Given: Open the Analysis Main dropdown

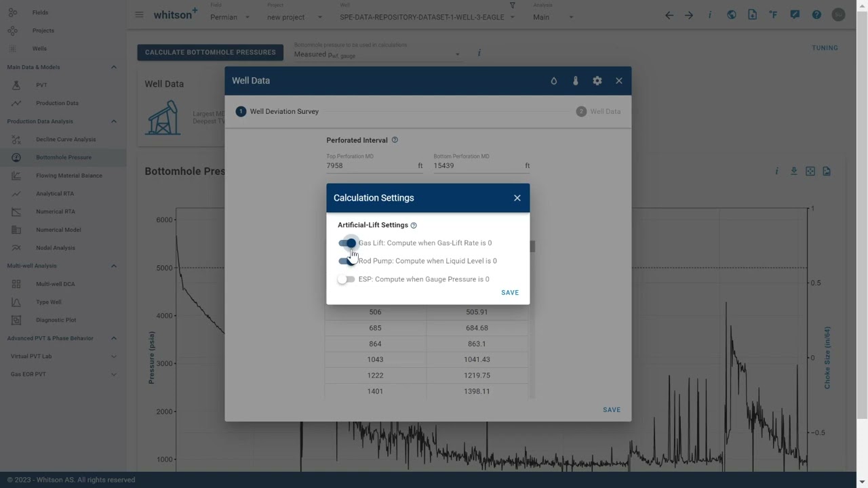Looking at the screenshot, I should pyautogui.click(x=553, y=17).
